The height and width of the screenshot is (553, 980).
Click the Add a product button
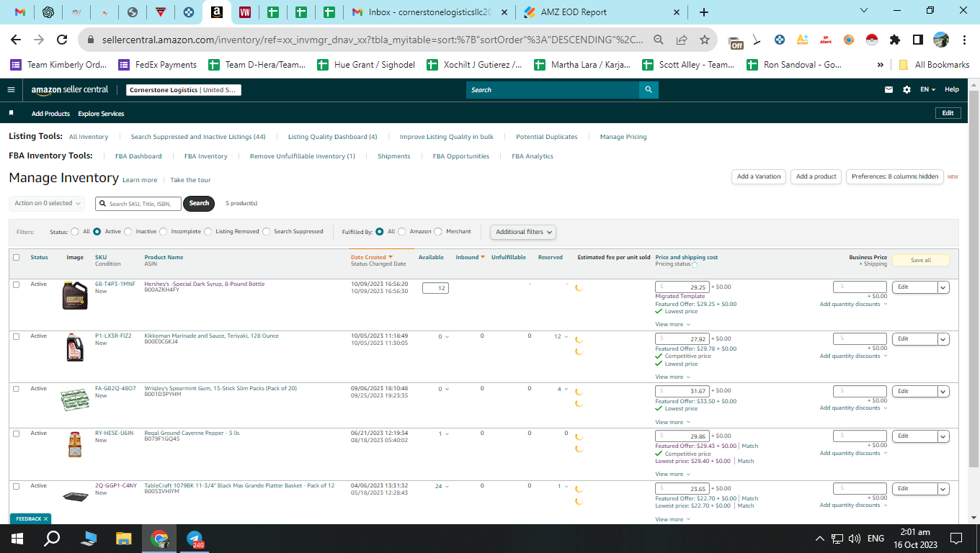816,176
